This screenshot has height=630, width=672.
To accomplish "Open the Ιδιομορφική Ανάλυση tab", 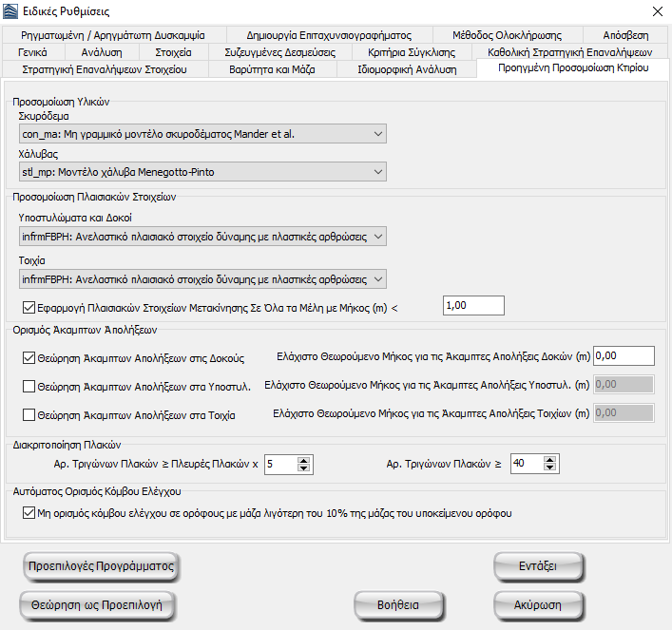I will pos(407,70).
